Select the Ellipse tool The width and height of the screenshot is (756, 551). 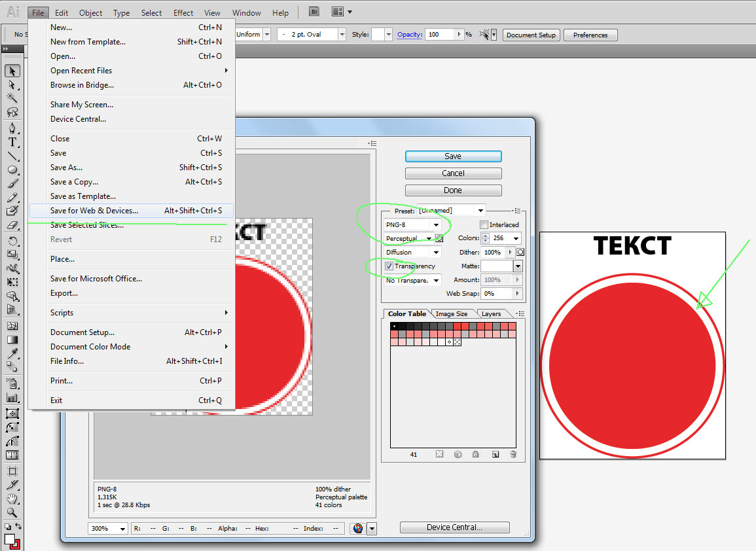coord(12,170)
